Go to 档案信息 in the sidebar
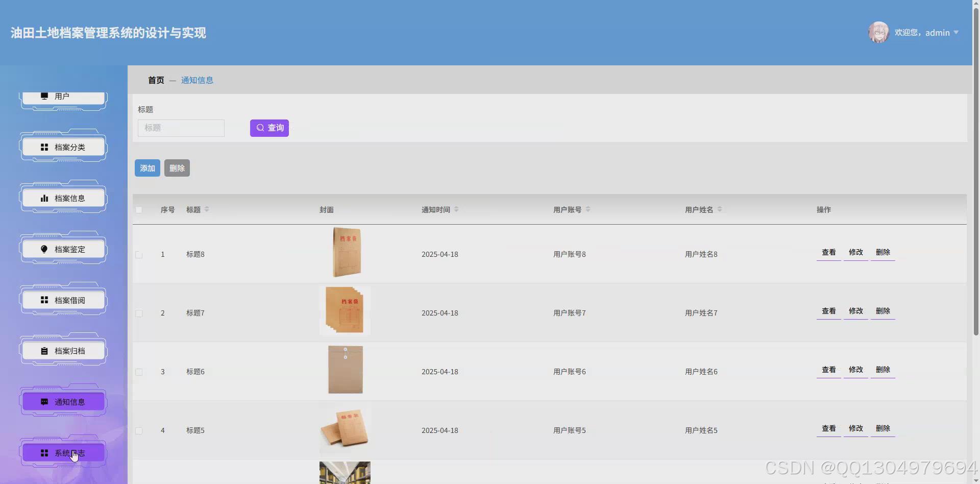The image size is (980, 484). click(x=63, y=198)
